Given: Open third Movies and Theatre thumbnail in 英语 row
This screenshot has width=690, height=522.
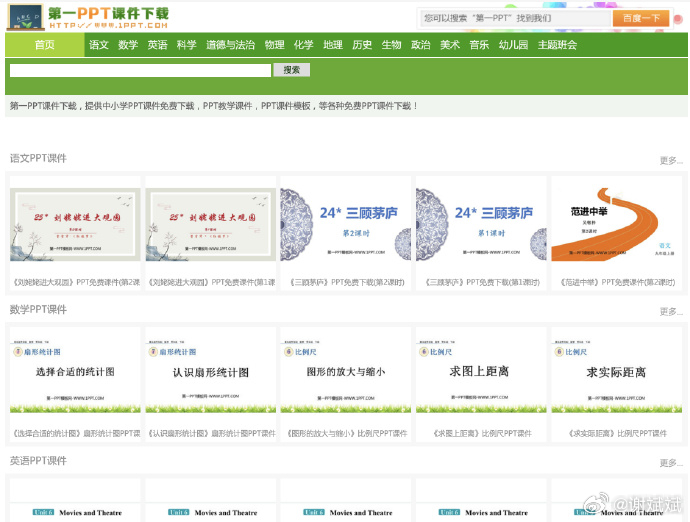Looking at the screenshot, I should click(x=346, y=506).
